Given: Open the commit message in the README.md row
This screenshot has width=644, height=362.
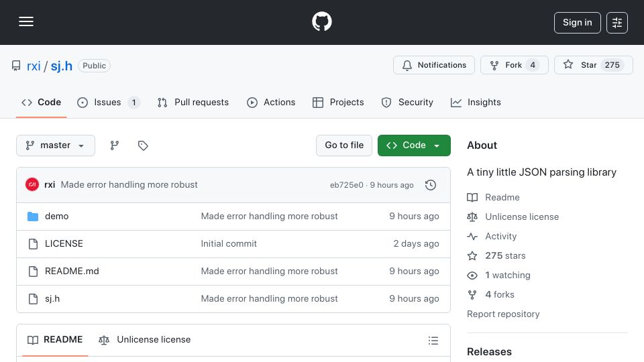Looking at the screenshot, I should click(270, 271).
